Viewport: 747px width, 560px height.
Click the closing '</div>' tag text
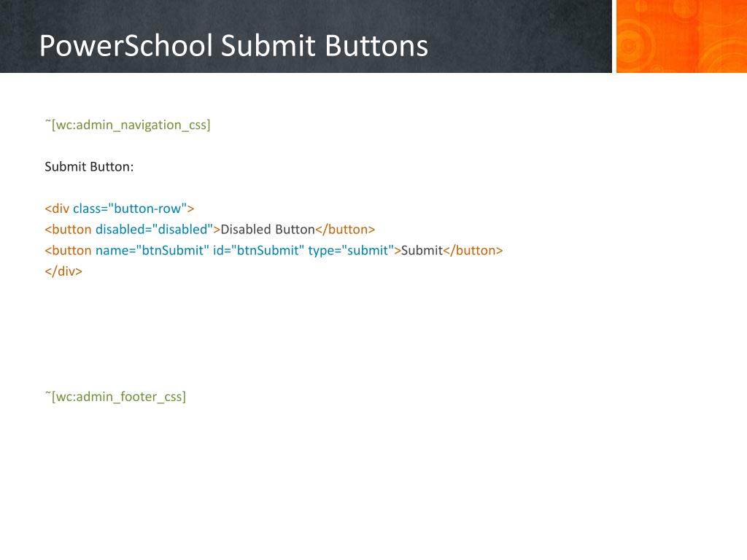pyautogui.click(x=63, y=271)
